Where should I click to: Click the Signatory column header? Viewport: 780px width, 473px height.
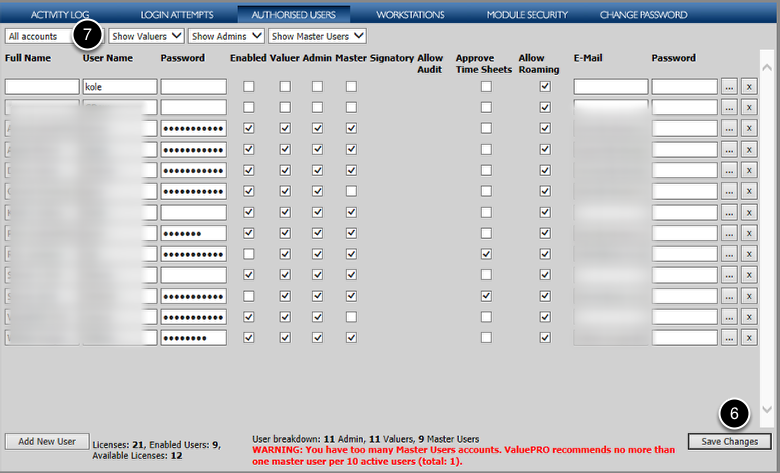tap(392, 58)
